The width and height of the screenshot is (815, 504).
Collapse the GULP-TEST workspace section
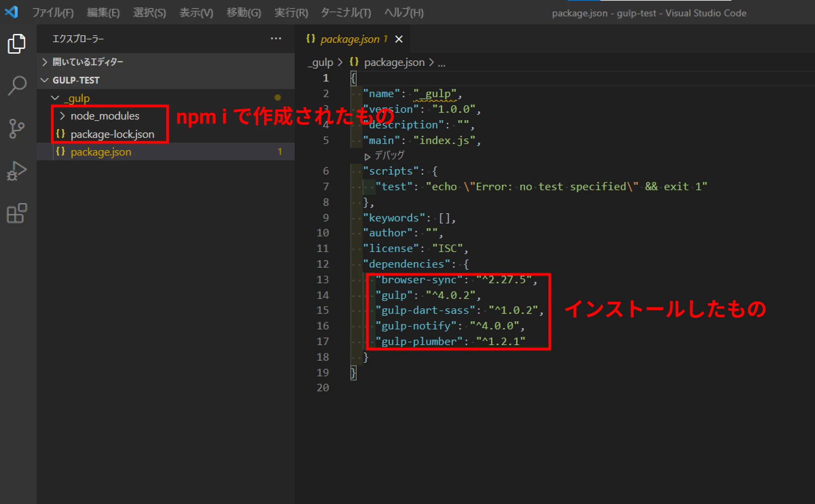[44, 80]
